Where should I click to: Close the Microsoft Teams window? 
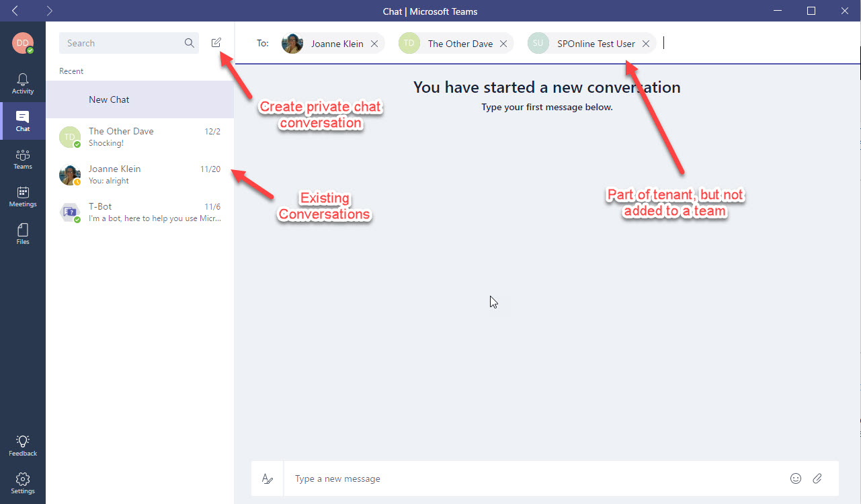click(x=845, y=11)
